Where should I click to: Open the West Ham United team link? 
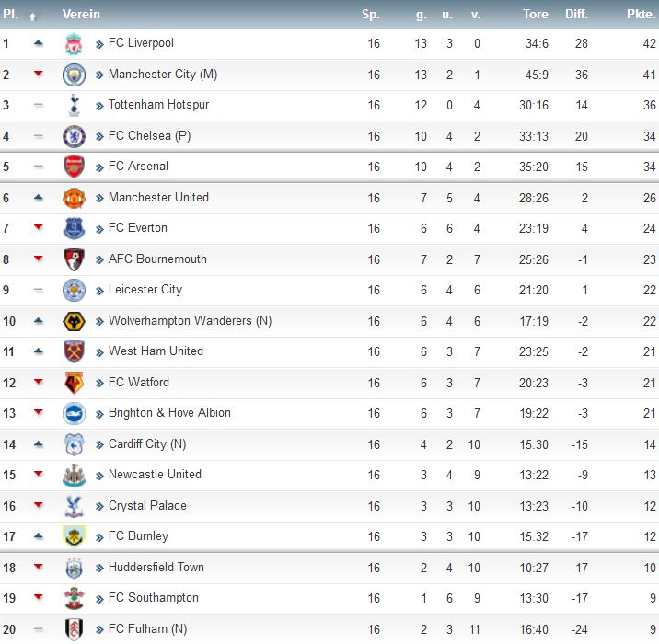point(156,351)
